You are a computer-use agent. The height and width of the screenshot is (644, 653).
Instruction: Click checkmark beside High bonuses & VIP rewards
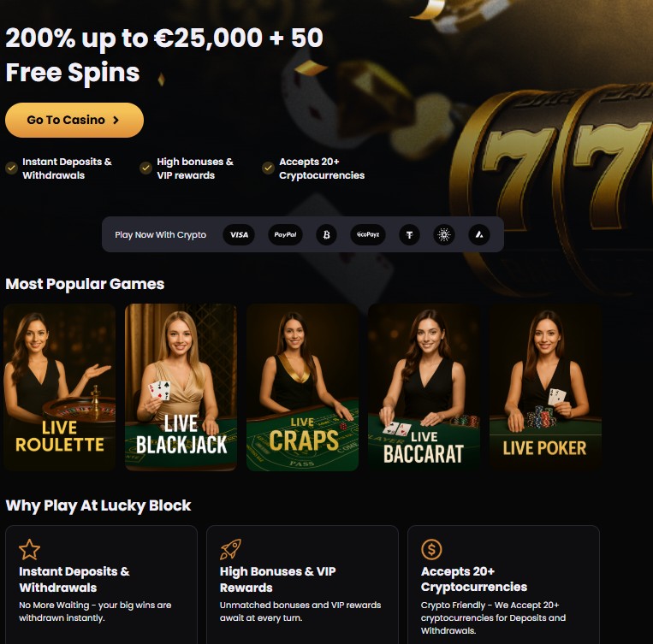tap(145, 168)
